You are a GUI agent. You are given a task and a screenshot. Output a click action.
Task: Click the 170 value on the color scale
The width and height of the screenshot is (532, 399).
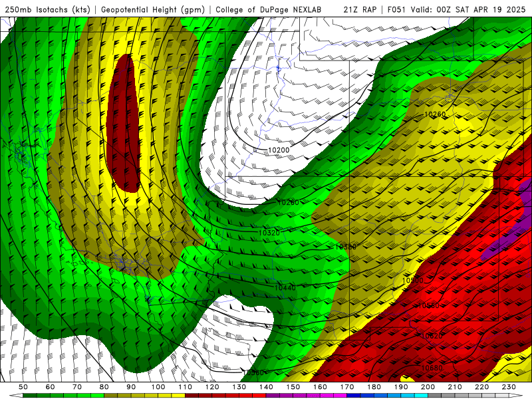(347, 387)
